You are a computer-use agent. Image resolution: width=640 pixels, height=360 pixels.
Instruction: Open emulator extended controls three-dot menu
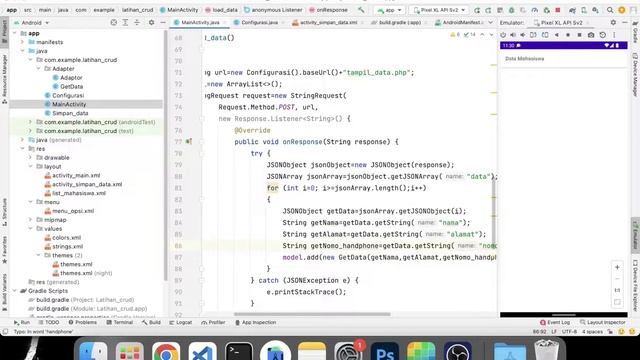[614, 35]
